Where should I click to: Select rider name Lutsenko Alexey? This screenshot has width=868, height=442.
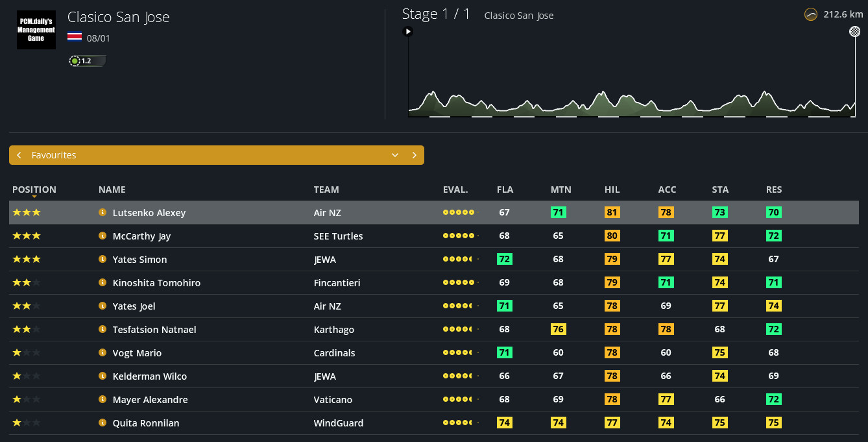(x=149, y=213)
